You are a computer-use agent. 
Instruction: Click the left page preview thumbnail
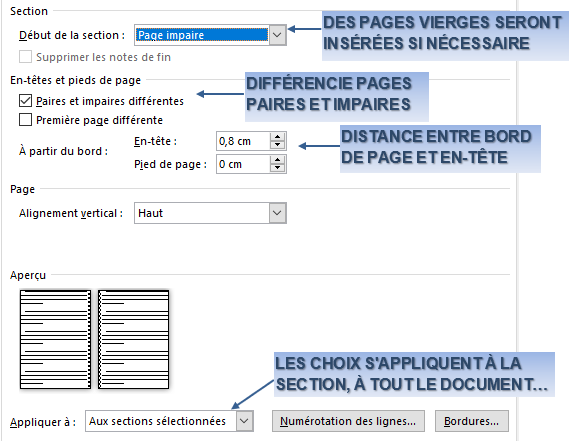click(55, 339)
